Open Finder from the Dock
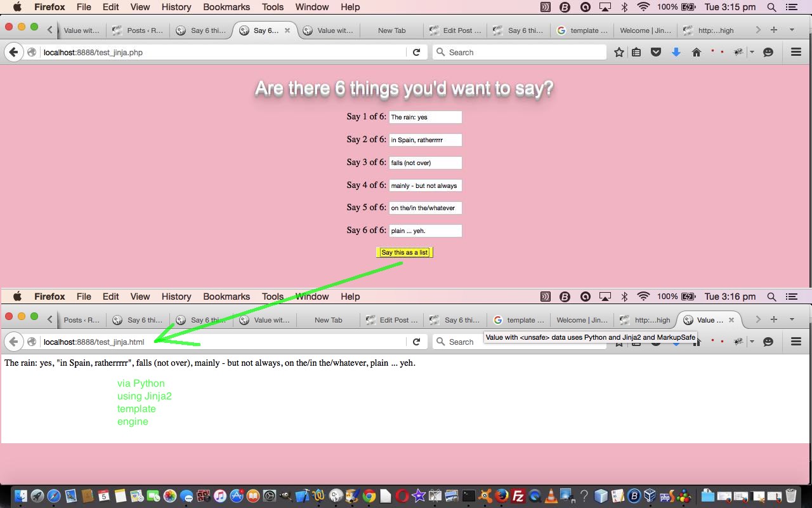Screen dimensions: 812x508 tap(21, 496)
